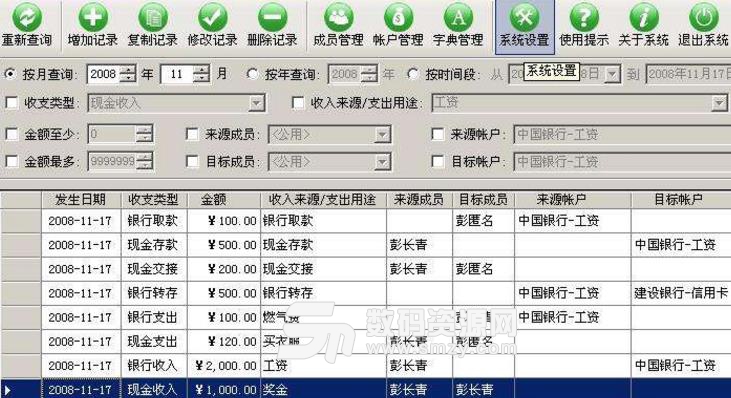Open the 来源帐户 combo box

[622, 134]
